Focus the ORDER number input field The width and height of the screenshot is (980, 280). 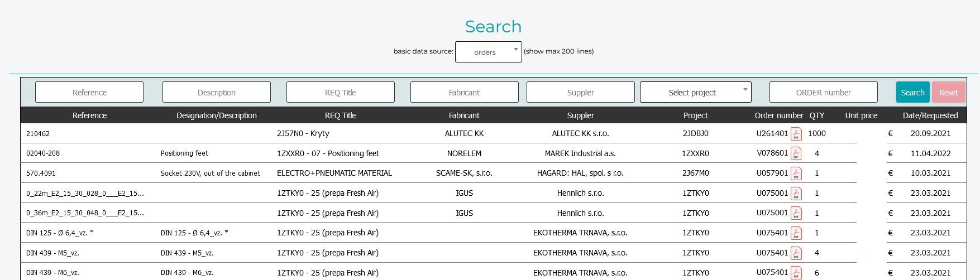tap(823, 93)
